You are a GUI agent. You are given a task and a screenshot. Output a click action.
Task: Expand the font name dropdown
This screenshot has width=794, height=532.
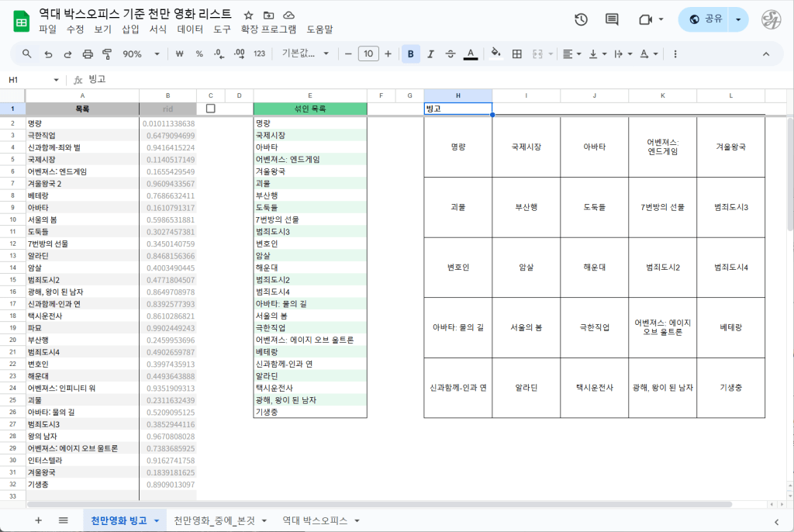(x=306, y=54)
